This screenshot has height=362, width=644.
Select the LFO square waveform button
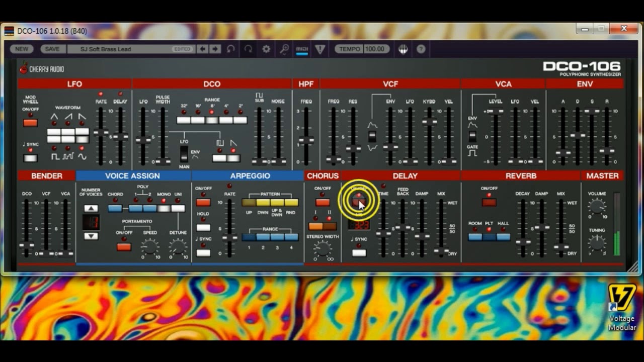pos(54,139)
